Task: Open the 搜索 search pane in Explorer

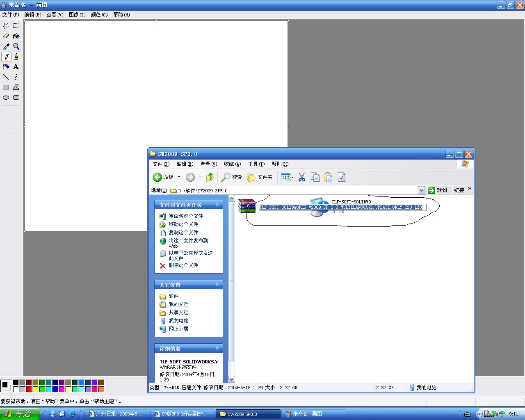Action: tap(232, 177)
